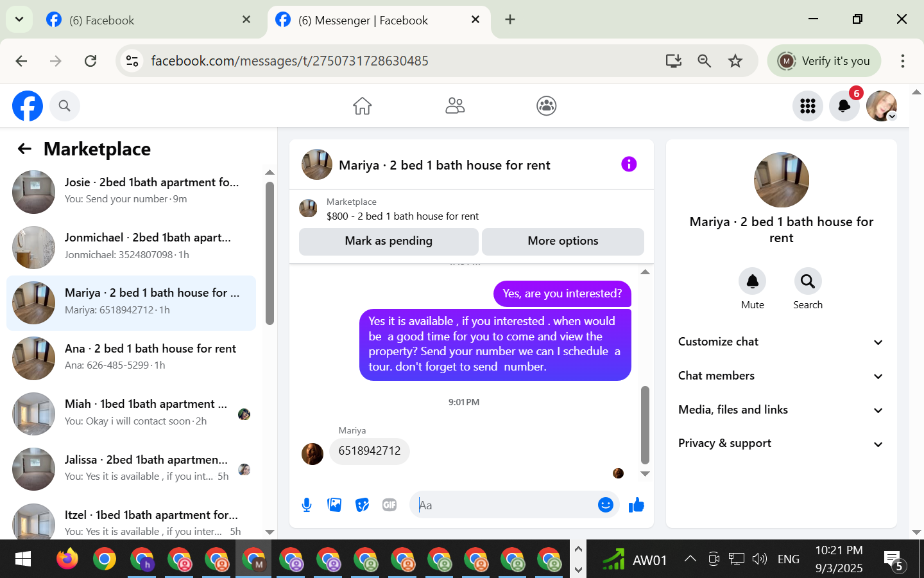Viewport: 924px width, 578px height.
Task: Click the message bubble 6518942712
Action: [x=370, y=451]
